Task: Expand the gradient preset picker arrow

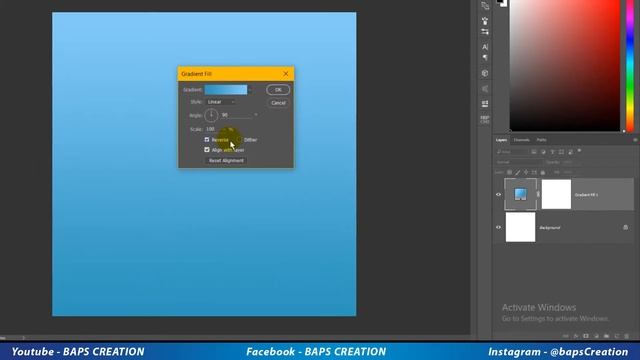Action: click(250, 90)
